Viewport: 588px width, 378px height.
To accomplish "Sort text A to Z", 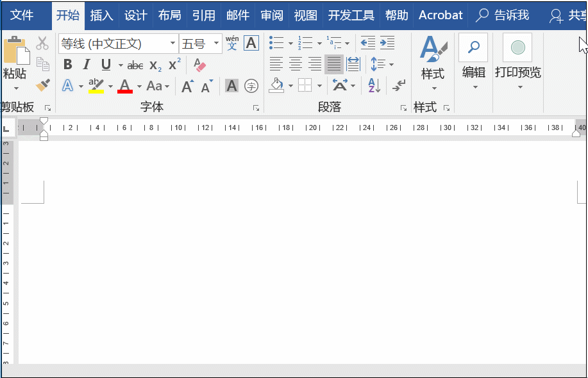I will (x=374, y=86).
